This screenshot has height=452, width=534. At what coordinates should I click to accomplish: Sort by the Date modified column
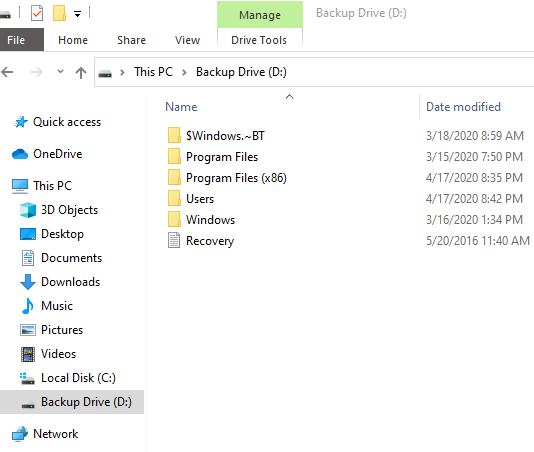[x=463, y=107]
